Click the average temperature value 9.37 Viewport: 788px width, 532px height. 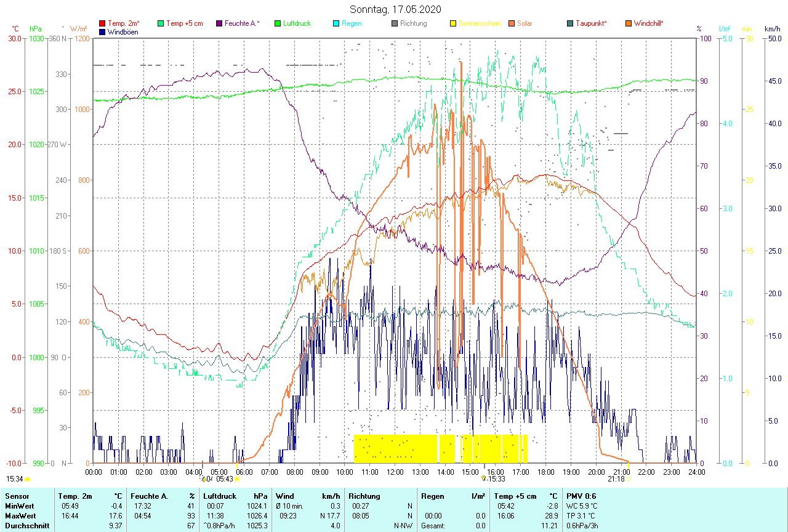[116, 526]
